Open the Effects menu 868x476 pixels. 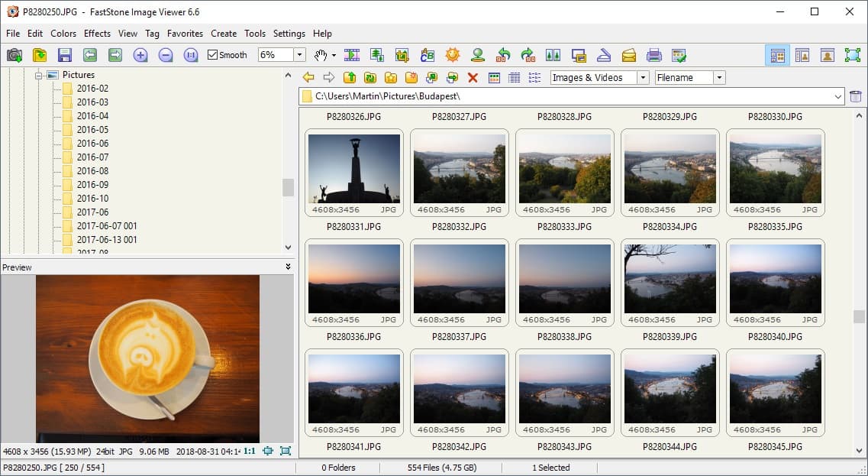97,34
